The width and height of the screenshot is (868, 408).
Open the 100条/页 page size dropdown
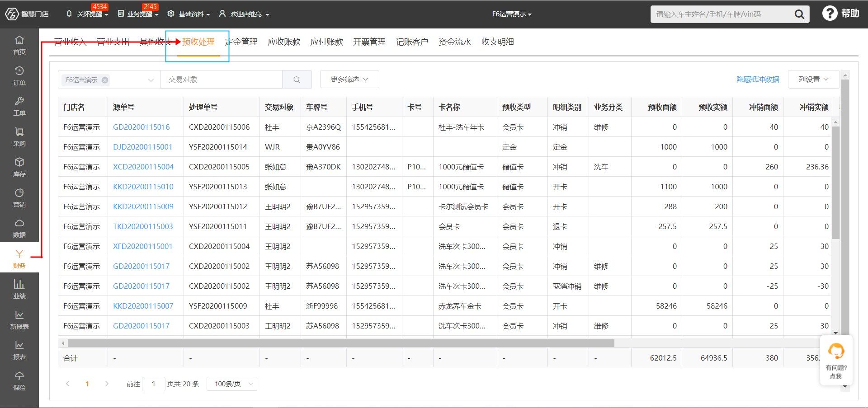(232, 384)
